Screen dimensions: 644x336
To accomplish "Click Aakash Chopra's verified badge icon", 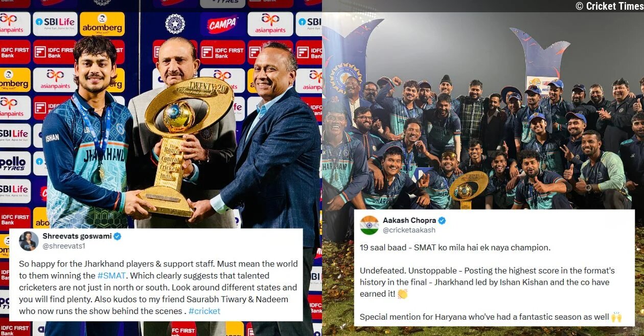I will pyautogui.click(x=442, y=220).
